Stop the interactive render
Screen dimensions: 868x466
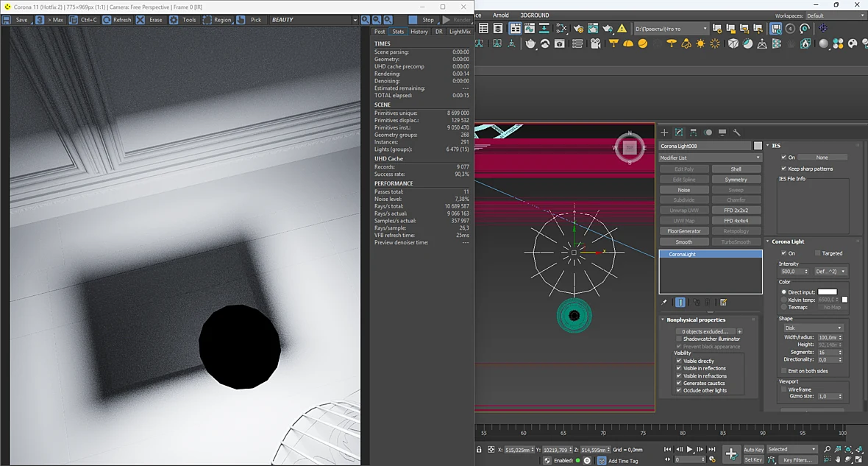point(423,19)
